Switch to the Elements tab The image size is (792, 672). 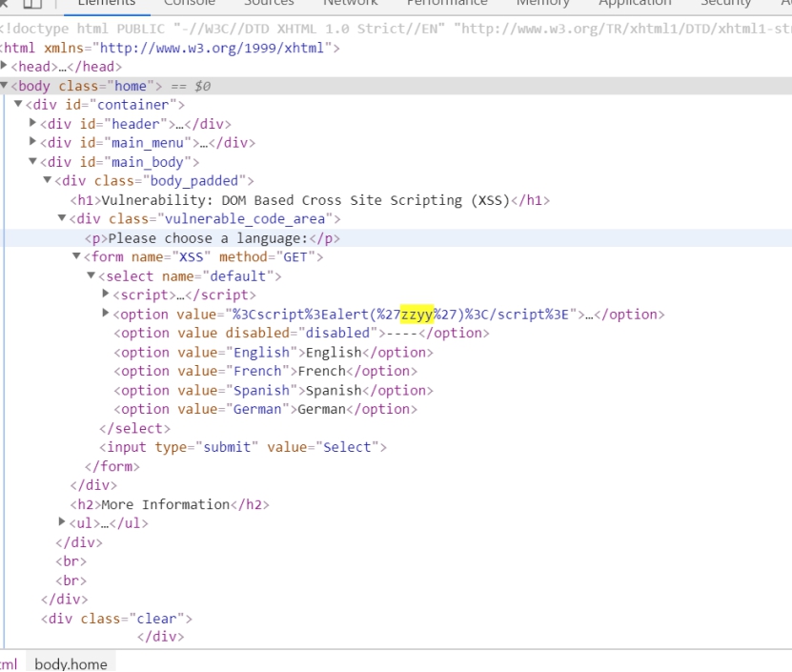point(107,3)
